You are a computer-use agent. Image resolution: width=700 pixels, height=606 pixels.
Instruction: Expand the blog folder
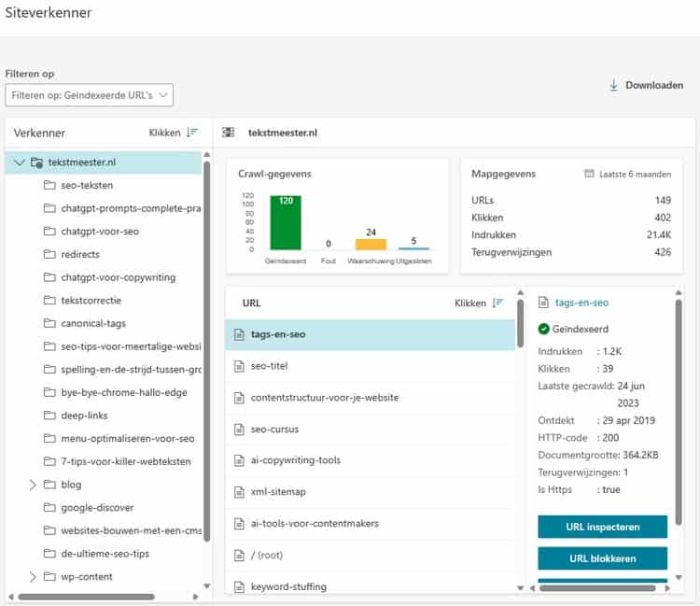coord(32,485)
